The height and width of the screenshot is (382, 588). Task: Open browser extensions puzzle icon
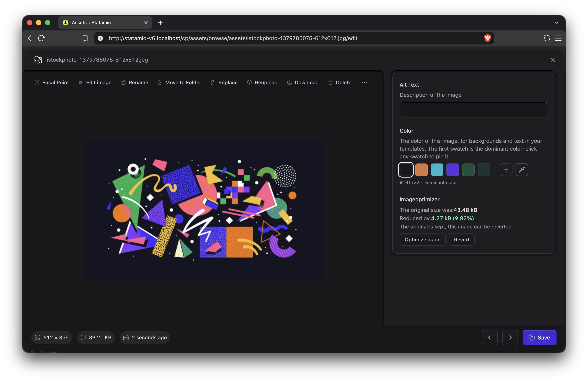point(546,38)
